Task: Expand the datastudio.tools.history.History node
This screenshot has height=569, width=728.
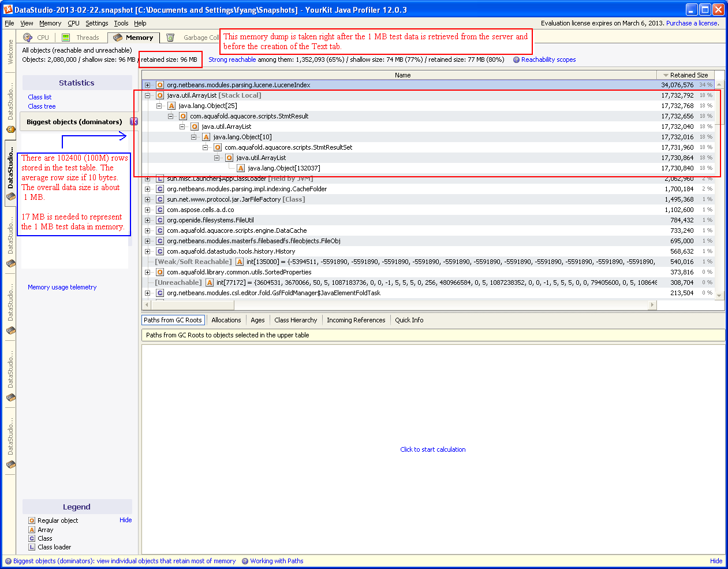Action: coord(147,251)
